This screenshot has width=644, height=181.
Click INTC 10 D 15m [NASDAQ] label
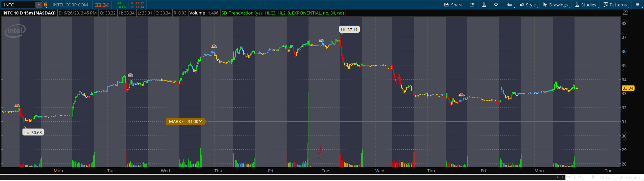29,13
